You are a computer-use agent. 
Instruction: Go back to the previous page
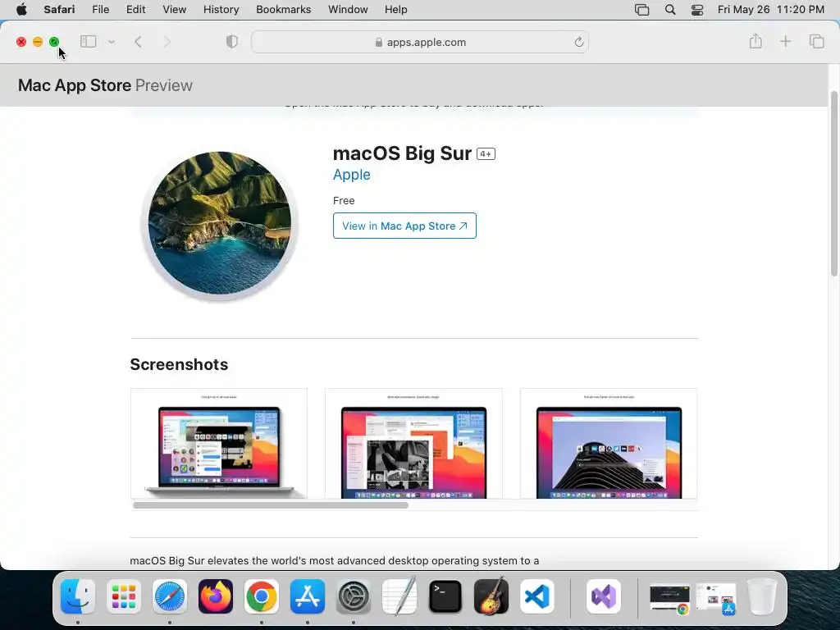tap(138, 42)
